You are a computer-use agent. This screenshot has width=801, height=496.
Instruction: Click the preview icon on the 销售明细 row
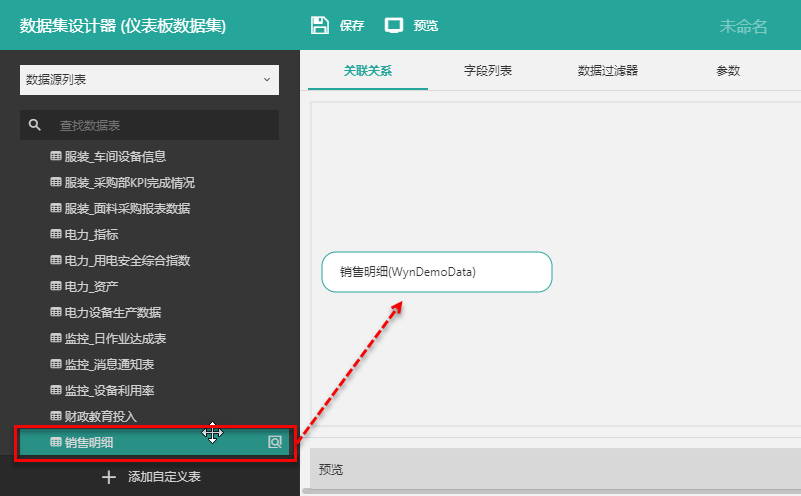275,442
